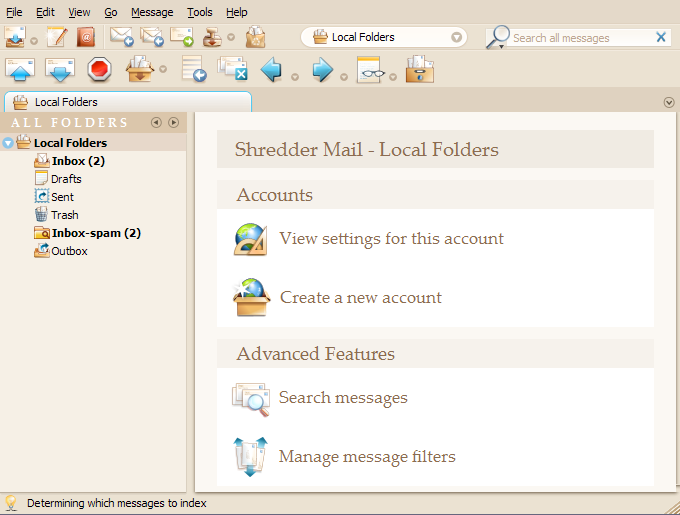Open the Help menu
Viewport: 680px width, 515px height.
(x=236, y=12)
